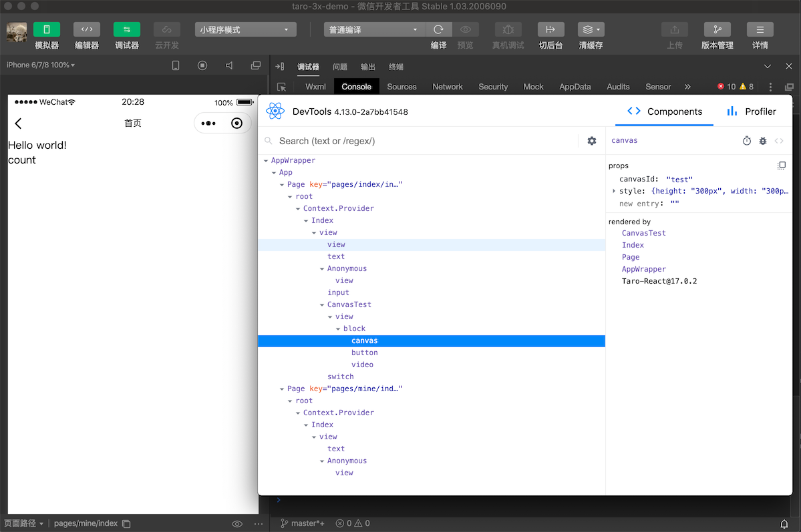Open the mini program mode dropdown
This screenshot has height=532, width=801.
pos(245,29)
